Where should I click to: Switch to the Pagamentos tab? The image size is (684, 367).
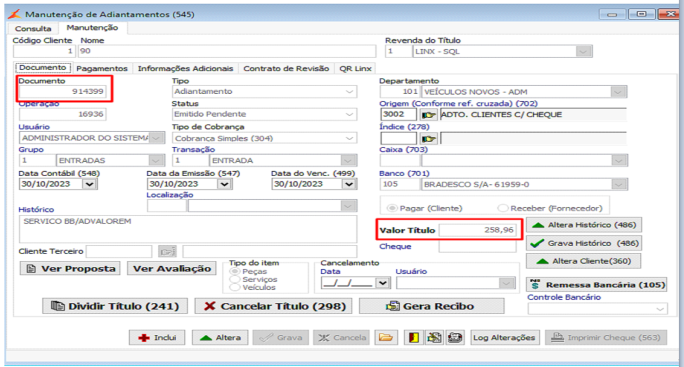[102, 69]
